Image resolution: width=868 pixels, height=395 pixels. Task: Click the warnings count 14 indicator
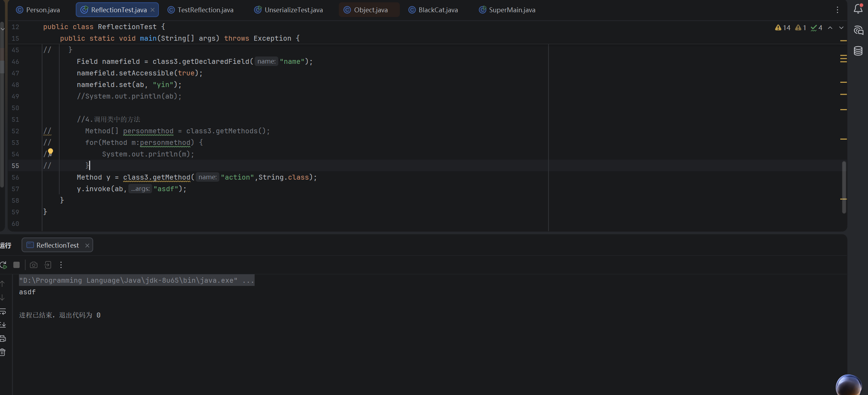783,28
